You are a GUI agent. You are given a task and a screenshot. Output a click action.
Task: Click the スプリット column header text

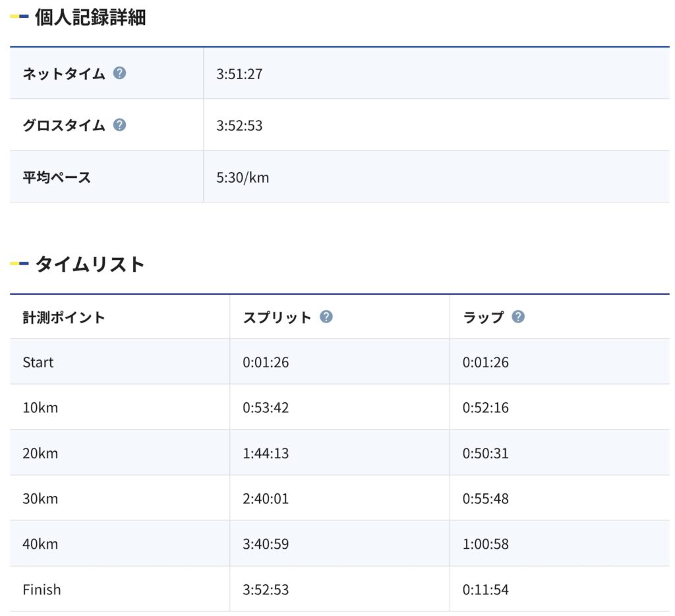tap(277, 317)
